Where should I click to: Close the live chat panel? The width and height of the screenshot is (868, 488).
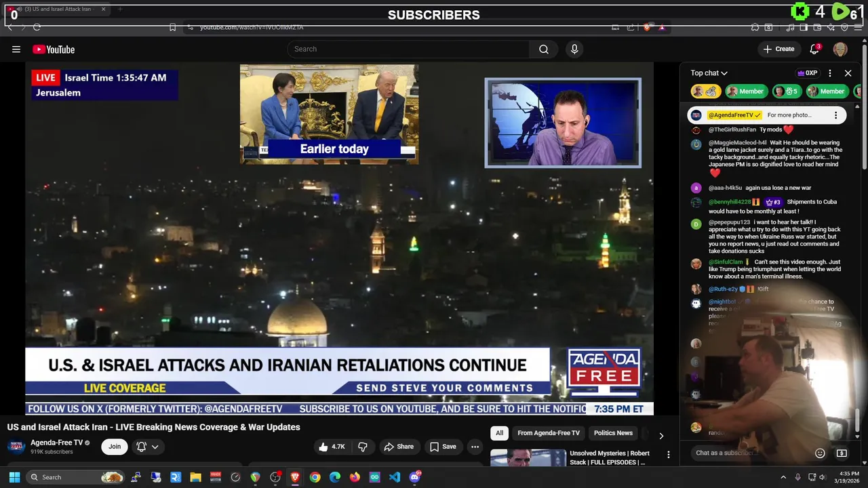[x=848, y=73]
